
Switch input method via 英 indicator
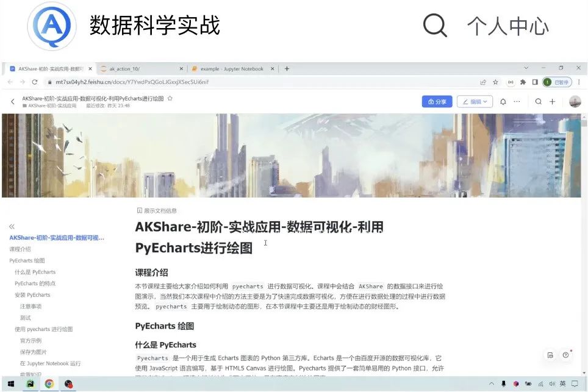coord(562,383)
